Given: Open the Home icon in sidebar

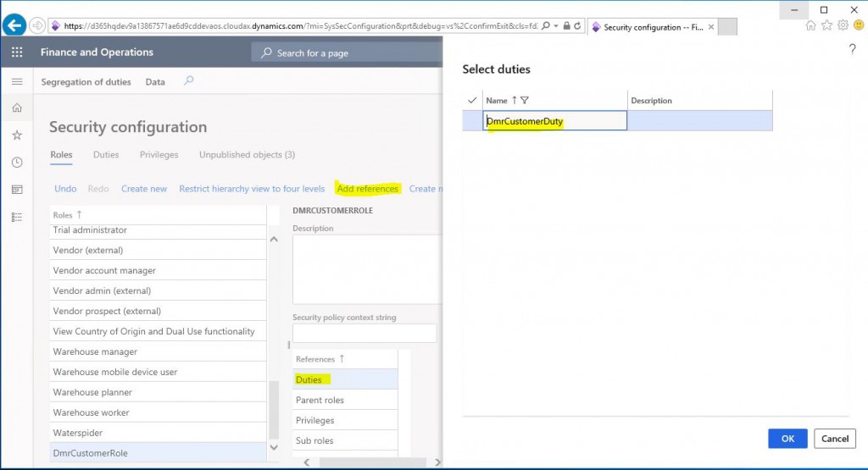Looking at the screenshot, I should [x=17, y=108].
